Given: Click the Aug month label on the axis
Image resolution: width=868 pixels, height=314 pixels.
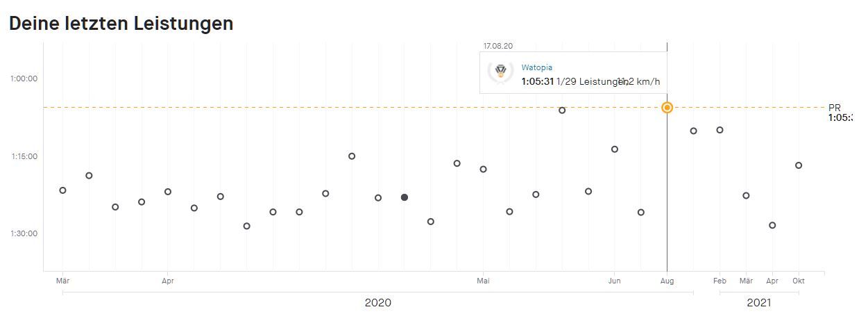Looking at the screenshot, I should [667, 281].
